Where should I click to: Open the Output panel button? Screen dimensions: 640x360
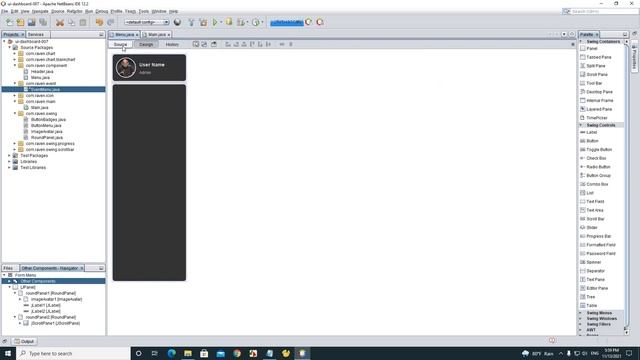point(24,341)
